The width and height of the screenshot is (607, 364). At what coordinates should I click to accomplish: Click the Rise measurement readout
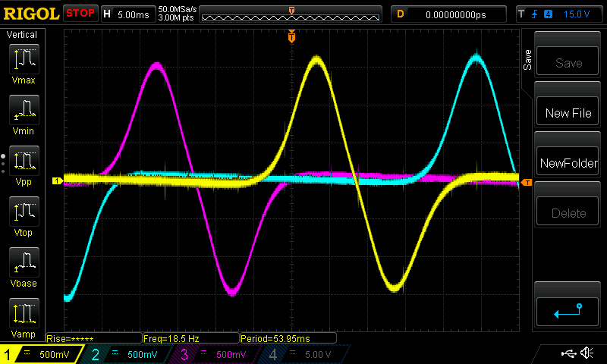coord(94,338)
